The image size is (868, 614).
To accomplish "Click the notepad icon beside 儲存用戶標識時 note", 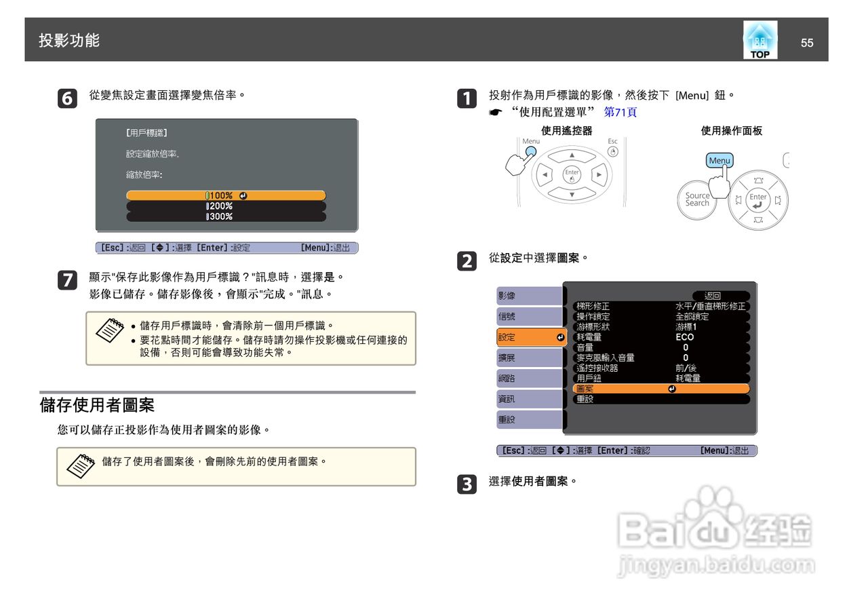I will 109,330.
